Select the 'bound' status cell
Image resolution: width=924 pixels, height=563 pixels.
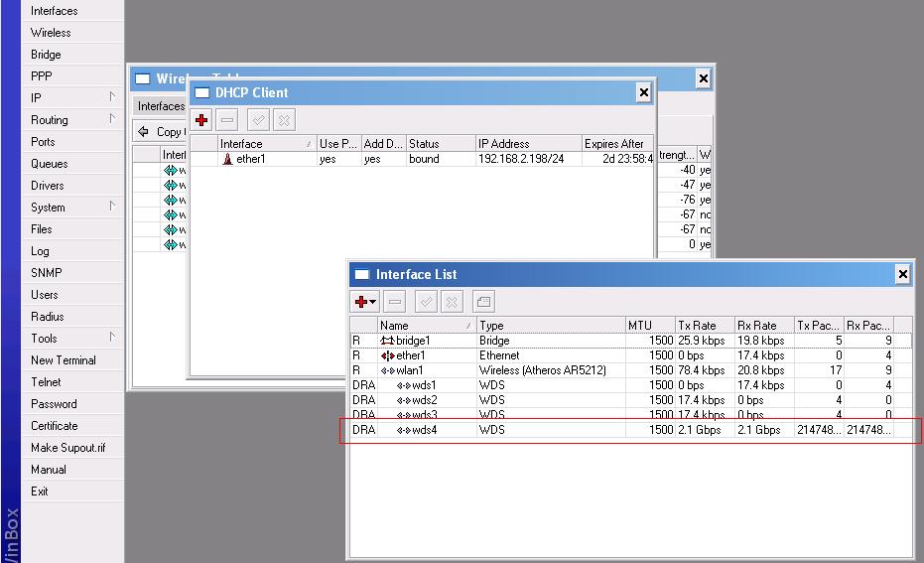tap(441, 159)
